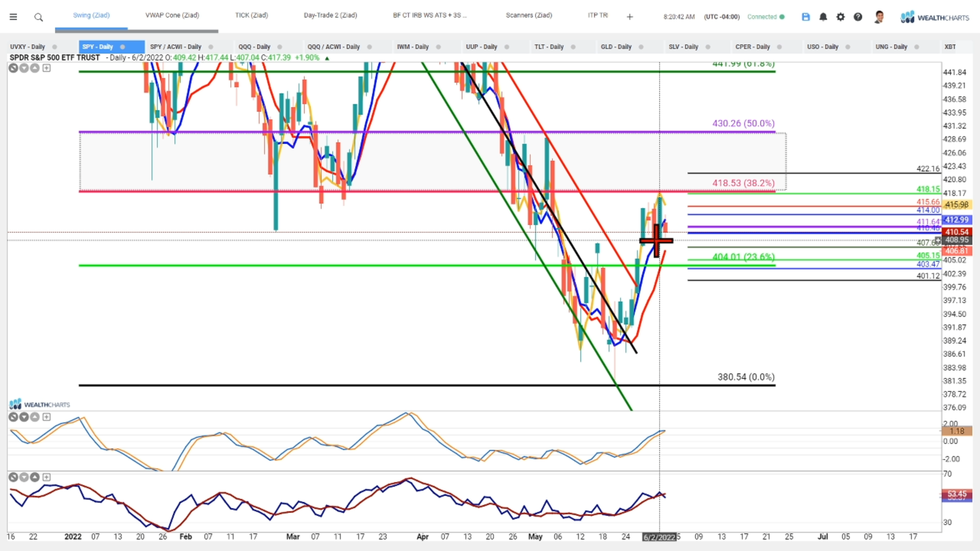Switch to Swing (Ziad) workspace tab
Screen dimensions: 980x551
91,15
